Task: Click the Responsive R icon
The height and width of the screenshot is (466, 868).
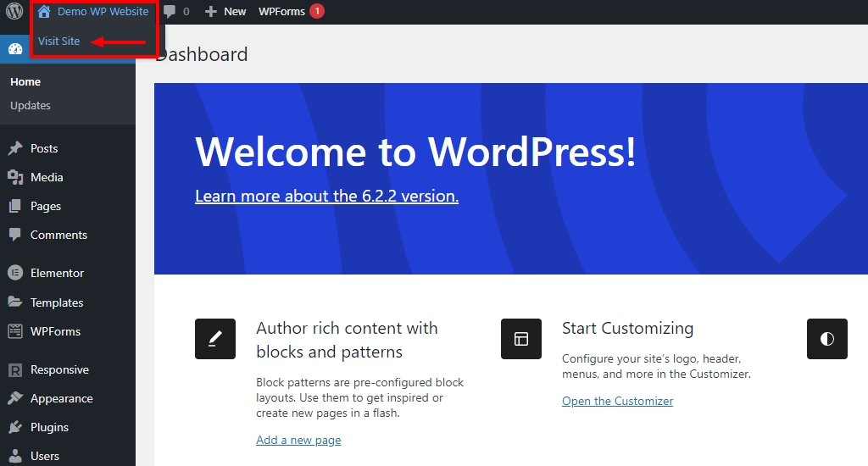Action: pos(15,369)
